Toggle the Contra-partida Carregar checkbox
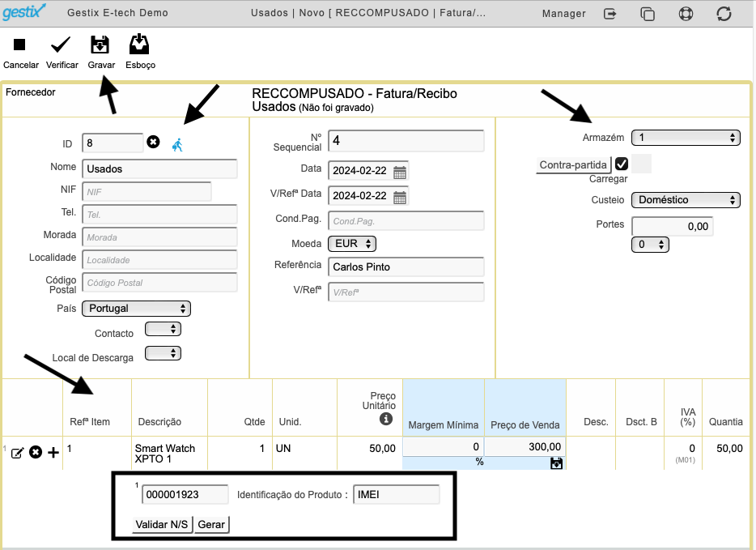Image resolution: width=756 pixels, height=550 pixels. (x=622, y=164)
